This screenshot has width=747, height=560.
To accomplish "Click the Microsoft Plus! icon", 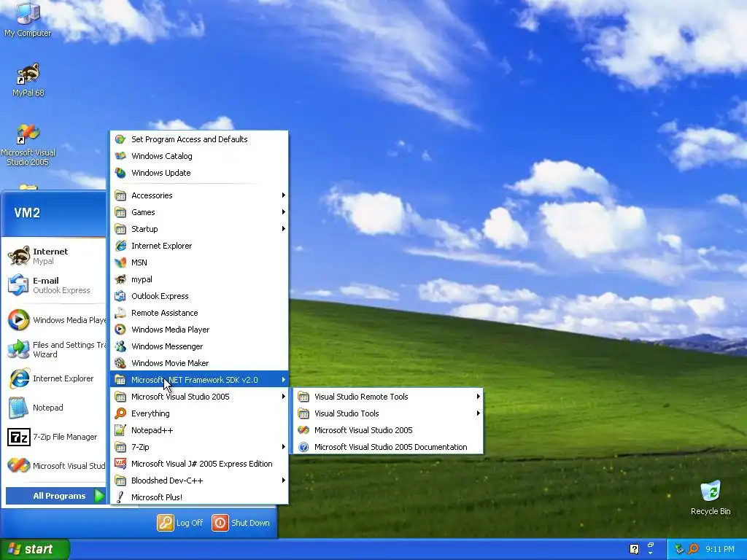I will [x=120, y=497].
